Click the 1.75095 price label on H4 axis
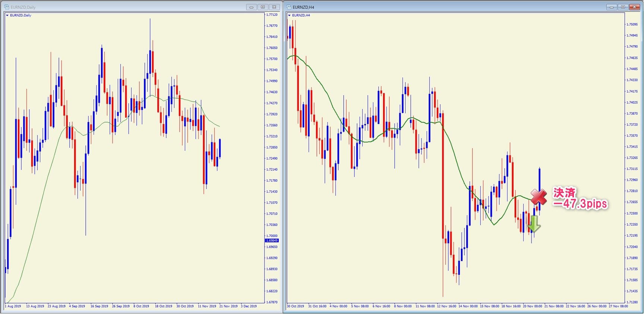This screenshot has height=314, width=644. pos(632,25)
